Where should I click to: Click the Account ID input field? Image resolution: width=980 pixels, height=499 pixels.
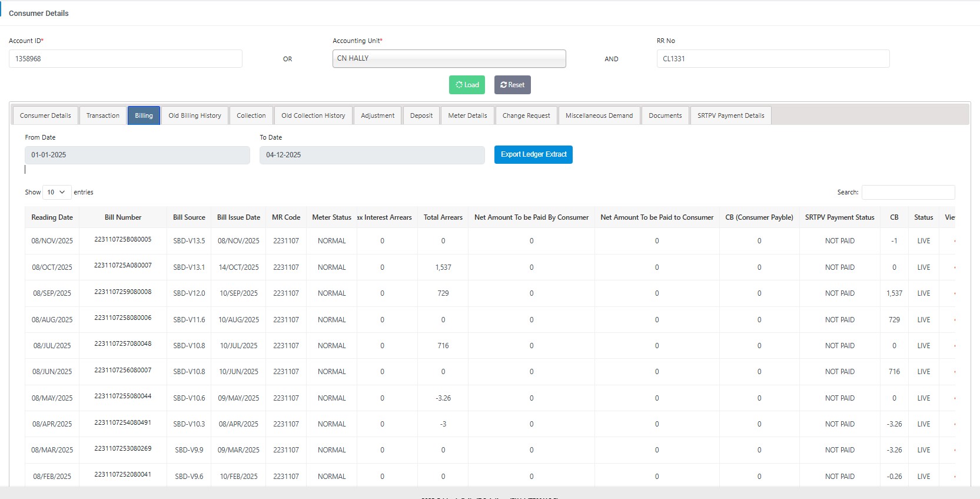pyautogui.click(x=125, y=59)
